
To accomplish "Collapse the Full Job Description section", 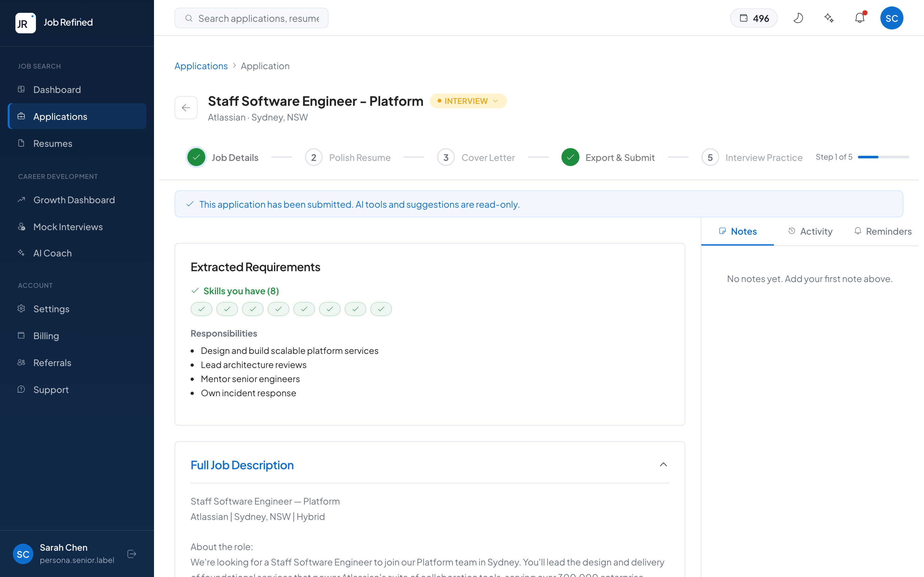I will tap(663, 464).
